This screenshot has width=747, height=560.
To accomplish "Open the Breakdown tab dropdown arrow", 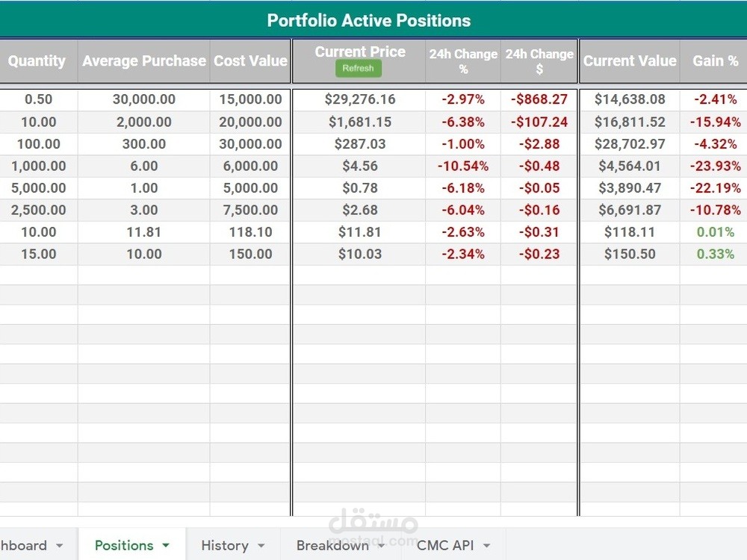I will click(x=382, y=546).
